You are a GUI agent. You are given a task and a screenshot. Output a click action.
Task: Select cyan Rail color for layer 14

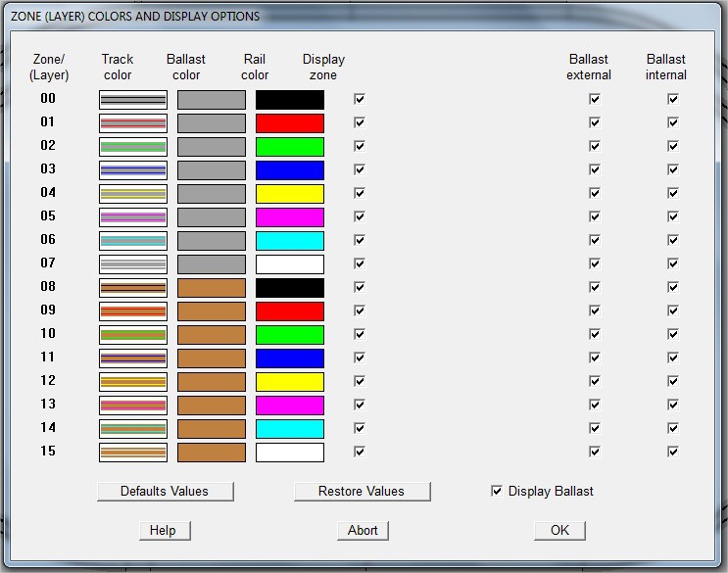290,429
